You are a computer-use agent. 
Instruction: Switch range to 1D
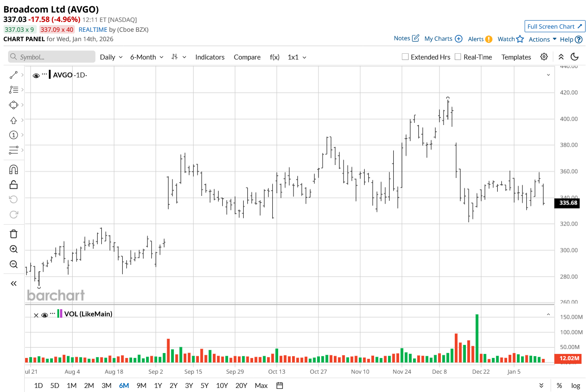[x=39, y=385]
